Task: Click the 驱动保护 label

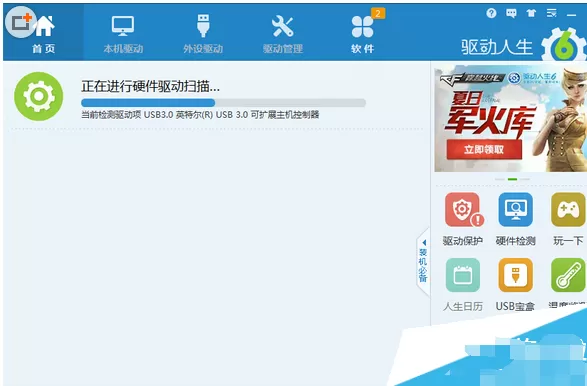Action: [463, 241]
